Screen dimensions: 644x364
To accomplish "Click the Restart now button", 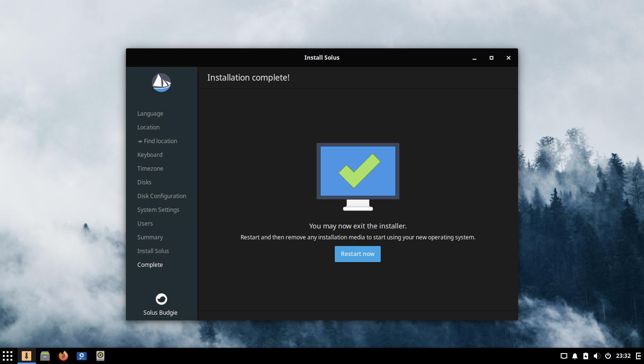I will (x=358, y=254).
